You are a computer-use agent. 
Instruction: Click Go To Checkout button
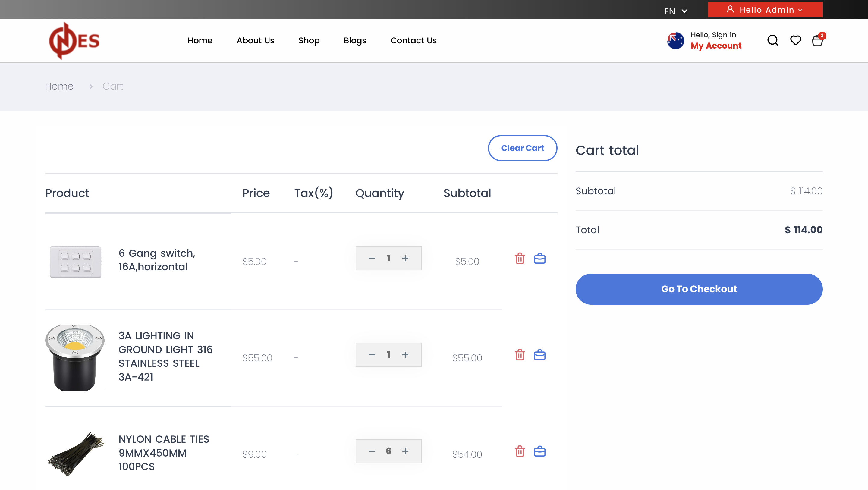[x=699, y=289]
